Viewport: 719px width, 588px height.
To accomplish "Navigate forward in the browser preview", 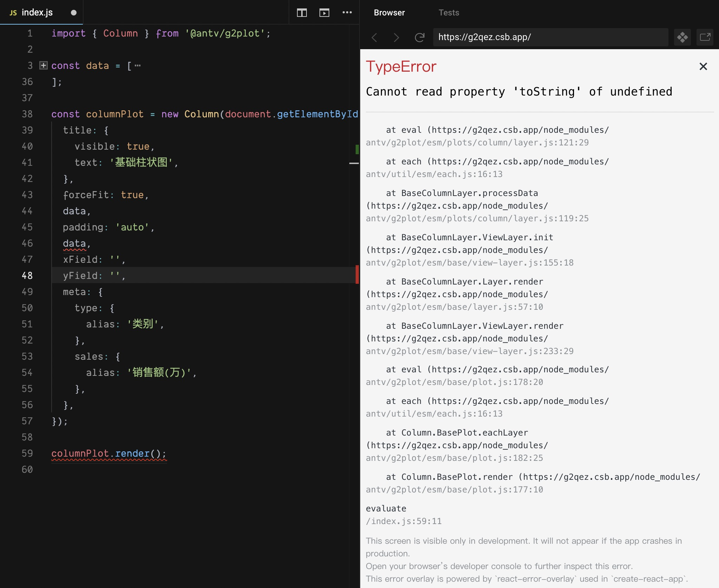I will [x=396, y=37].
